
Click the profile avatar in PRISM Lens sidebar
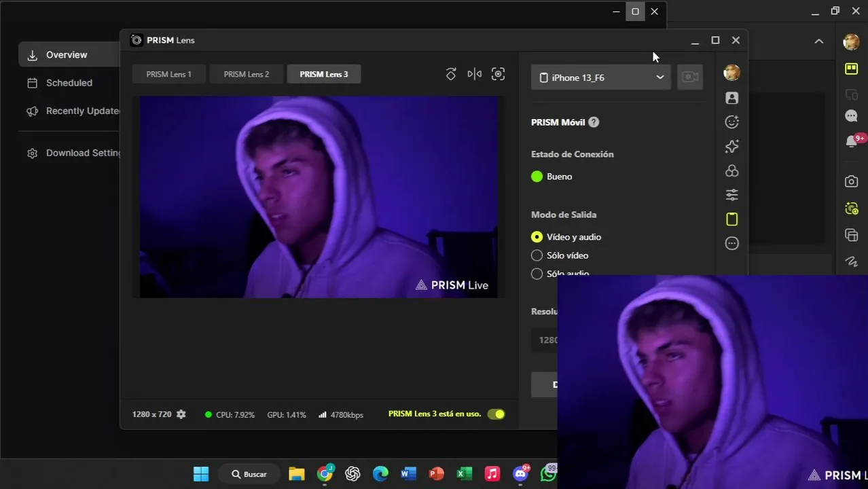[731, 73]
